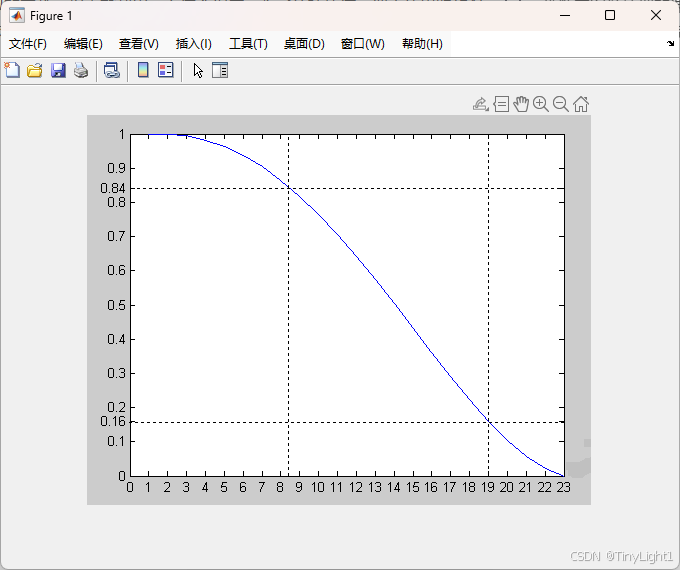Click the y-axis tick label 0.9
680x570 pixels.
click(x=116, y=168)
